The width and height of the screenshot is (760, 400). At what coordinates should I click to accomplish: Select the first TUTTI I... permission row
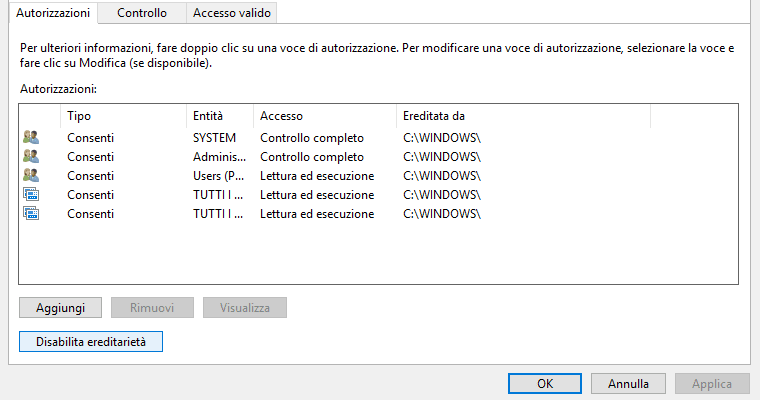[316, 194]
